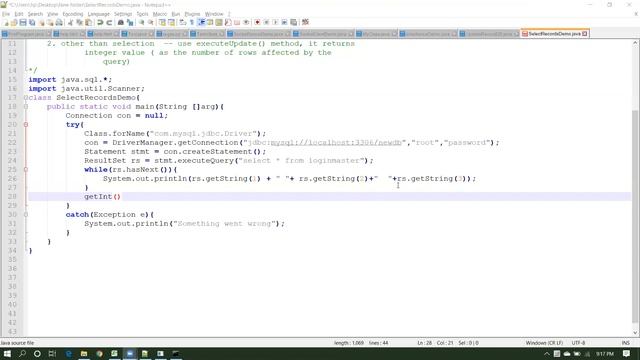Click Run macro multiple times icon
Image resolution: width=640 pixels, height=360 pixels.
284,22
